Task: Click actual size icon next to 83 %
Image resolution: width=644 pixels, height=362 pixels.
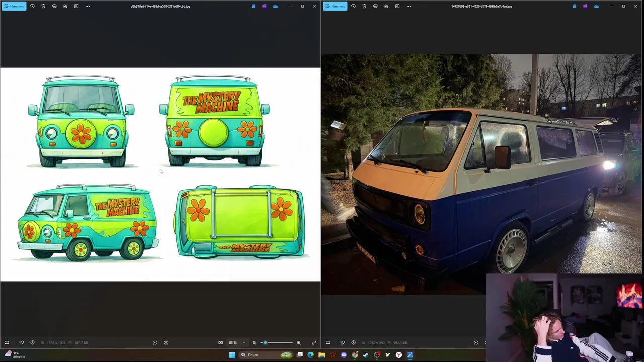Action: coord(220,343)
